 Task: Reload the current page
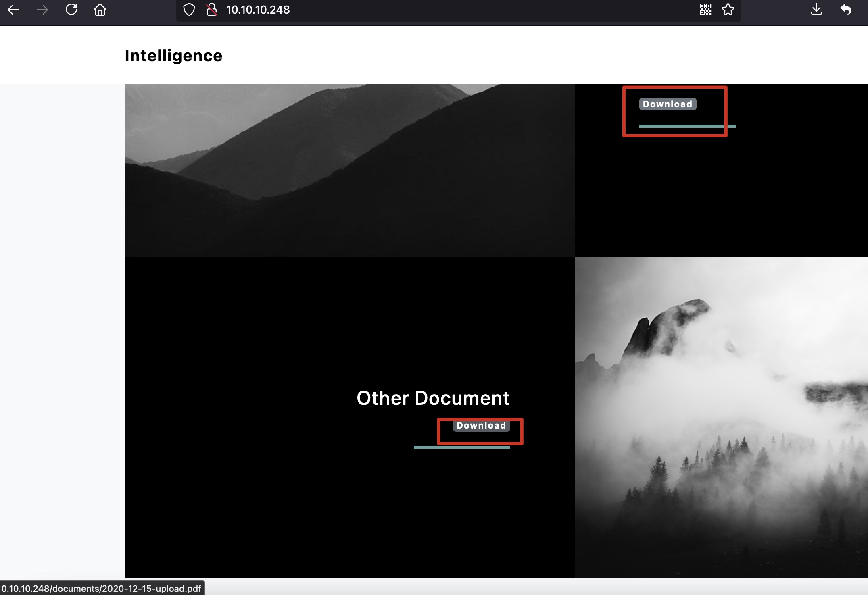click(71, 10)
